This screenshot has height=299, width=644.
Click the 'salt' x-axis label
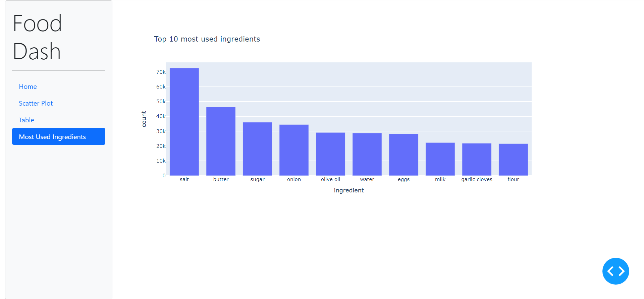[184, 179]
